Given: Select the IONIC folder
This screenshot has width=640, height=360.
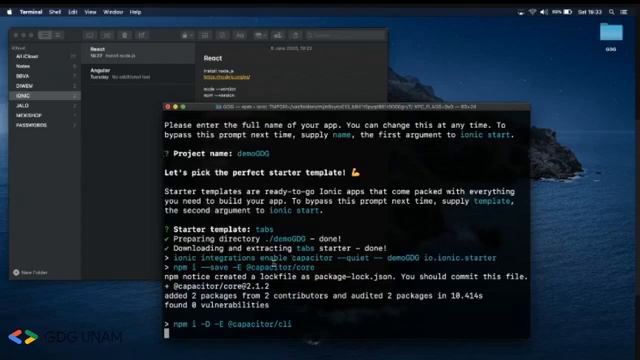Looking at the screenshot, I should pyautogui.click(x=45, y=96).
